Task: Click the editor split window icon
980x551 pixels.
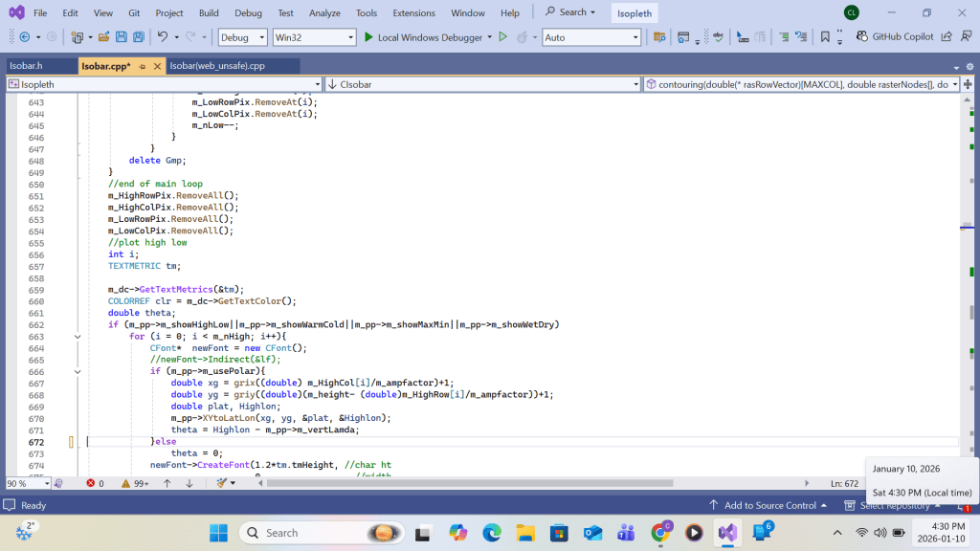Action: tap(968, 84)
